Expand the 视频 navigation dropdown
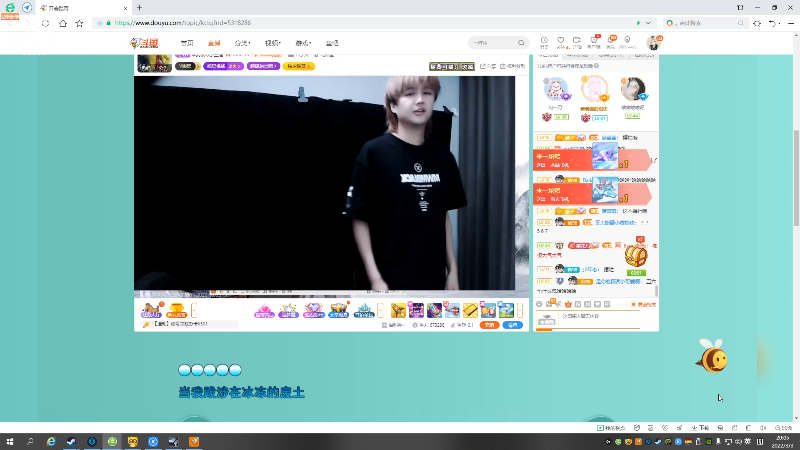Image resolution: width=800 pixels, height=450 pixels. point(272,43)
